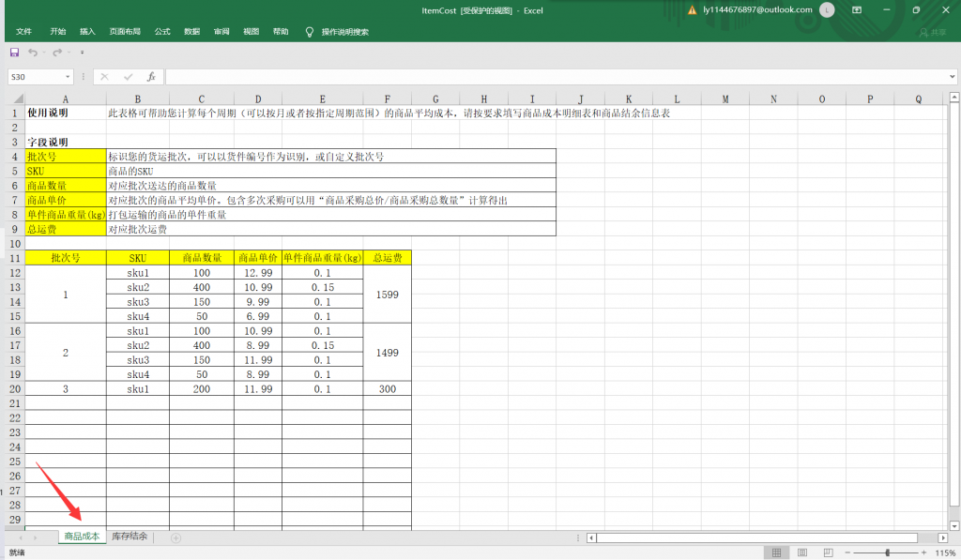
Task: Open the 帮助 ribbon tab
Action: 280,31
